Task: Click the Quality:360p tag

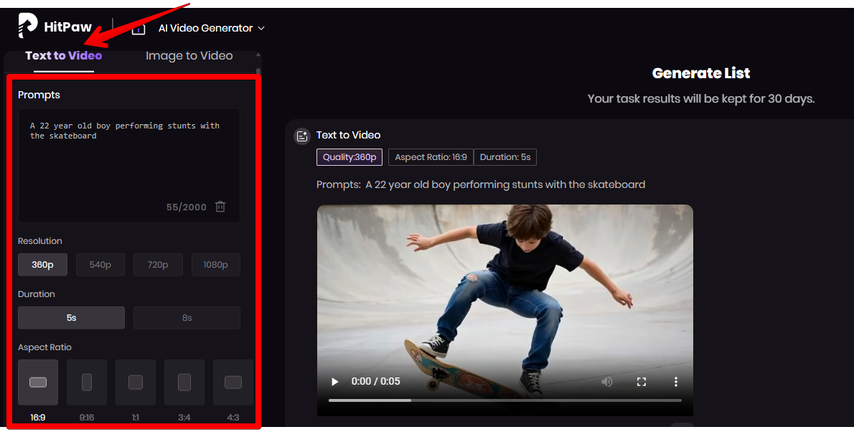Action: pyautogui.click(x=349, y=157)
